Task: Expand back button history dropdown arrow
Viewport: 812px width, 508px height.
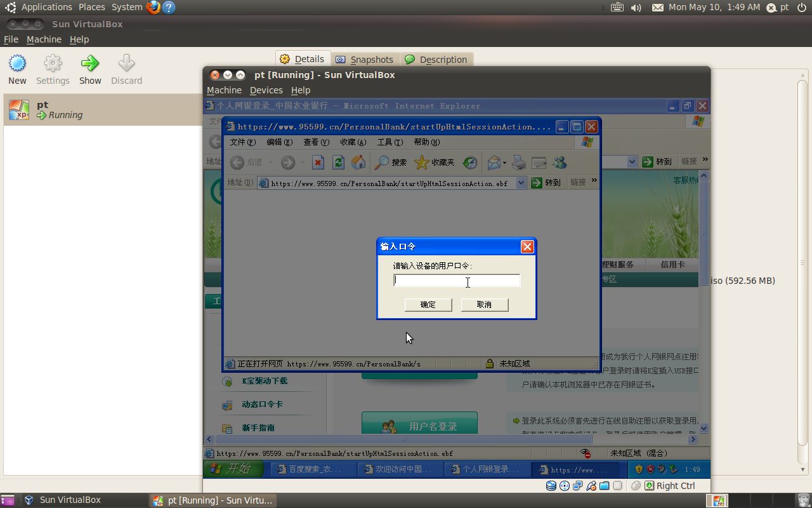Action: [270, 163]
